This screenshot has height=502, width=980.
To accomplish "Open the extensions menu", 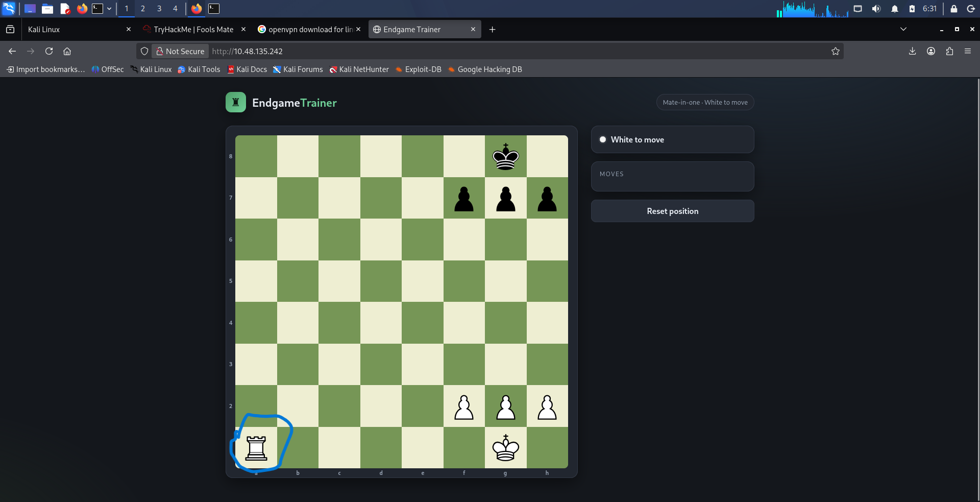I will (x=949, y=51).
